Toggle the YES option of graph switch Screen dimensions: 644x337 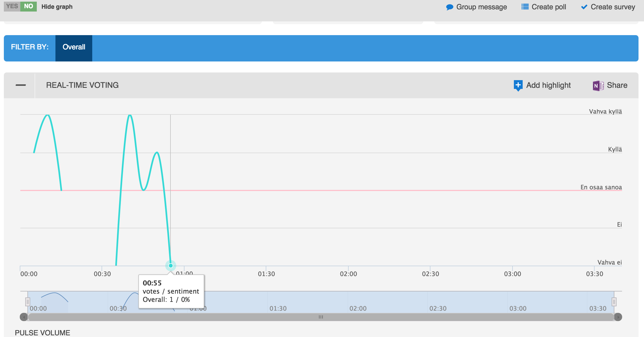[x=12, y=6]
